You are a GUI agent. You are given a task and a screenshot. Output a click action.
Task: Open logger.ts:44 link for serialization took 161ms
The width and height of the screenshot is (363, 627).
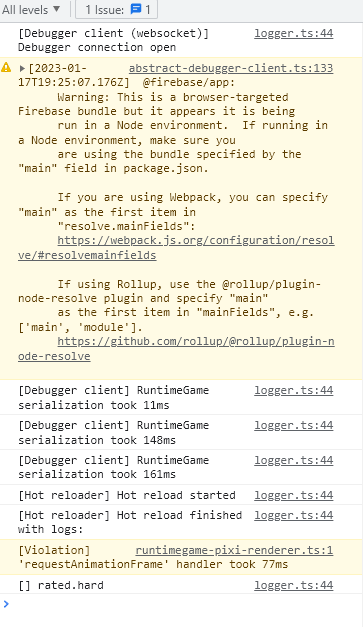[293, 460]
